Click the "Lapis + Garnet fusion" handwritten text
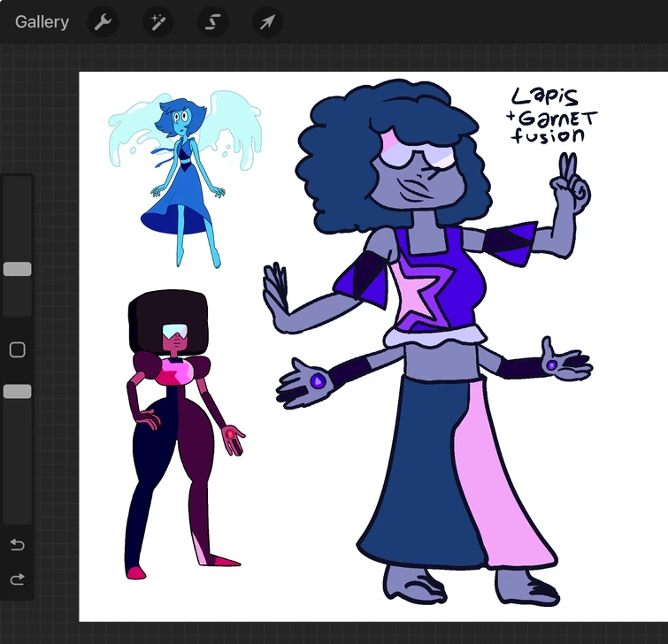Image resolution: width=668 pixels, height=644 pixels. click(x=552, y=116)
